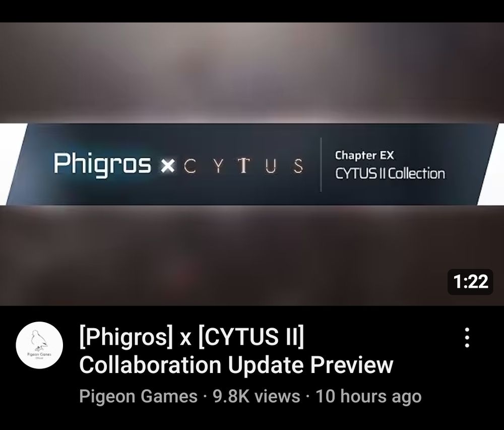Click the Phigros logo in the thumbnail
Viewport: 504px width, 430px height.
[x=102, y=164]
